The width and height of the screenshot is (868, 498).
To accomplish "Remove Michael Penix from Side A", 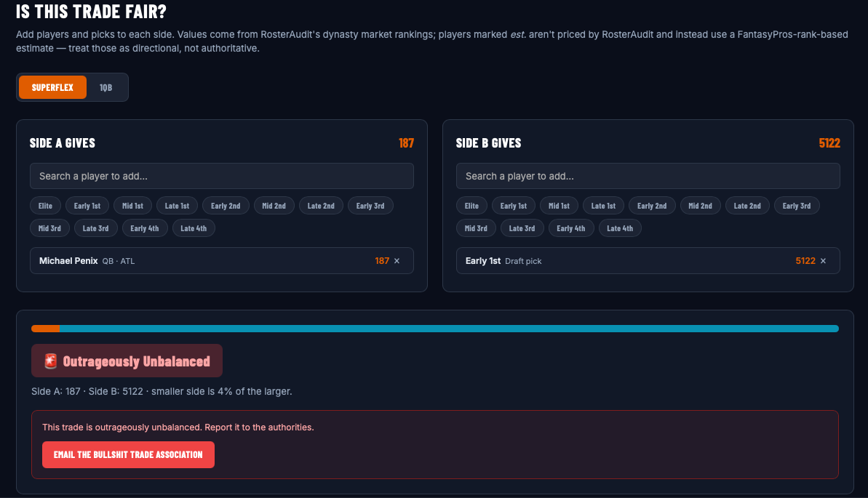I will [x=397, y=261].
